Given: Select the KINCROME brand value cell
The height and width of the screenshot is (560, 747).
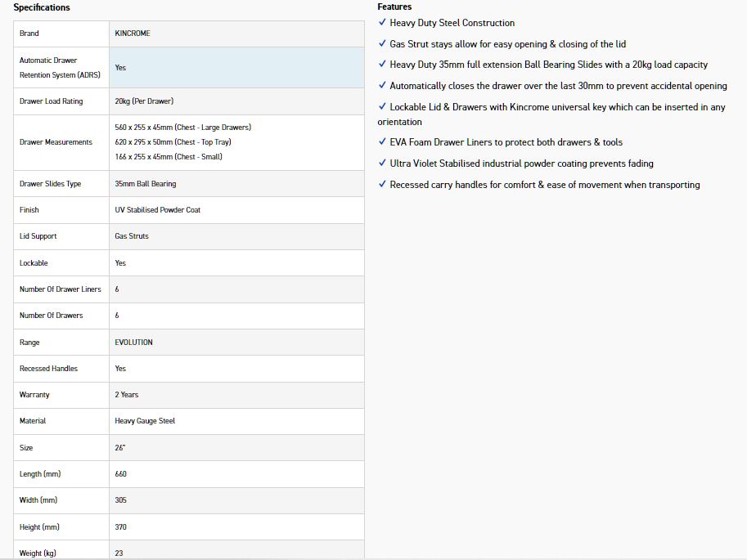Looking at the screenshot, I should point(133,34).
